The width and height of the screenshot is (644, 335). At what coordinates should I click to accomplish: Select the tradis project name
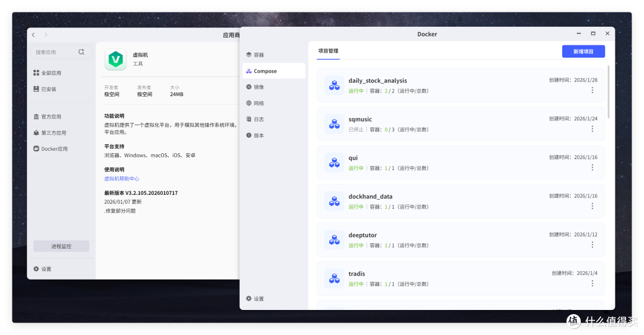click(x=357, y=274)
